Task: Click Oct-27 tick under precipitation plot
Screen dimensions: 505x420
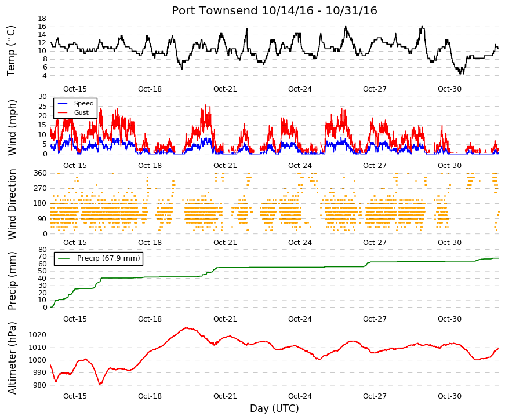Action: (375, 319)
